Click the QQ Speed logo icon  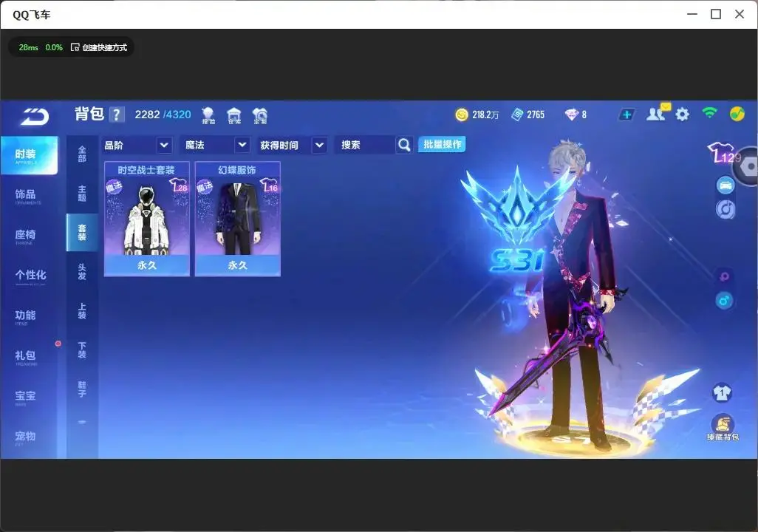tap(34, 116)
